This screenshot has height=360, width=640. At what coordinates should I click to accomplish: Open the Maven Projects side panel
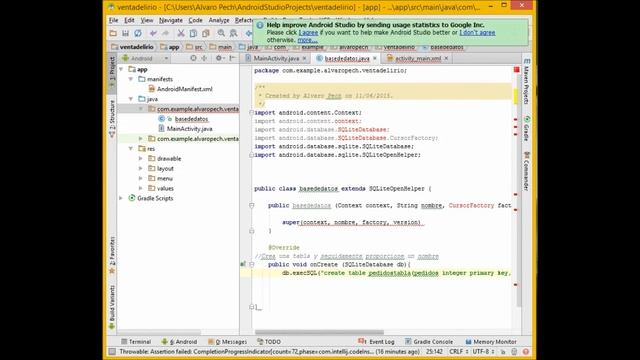point(527,81)
